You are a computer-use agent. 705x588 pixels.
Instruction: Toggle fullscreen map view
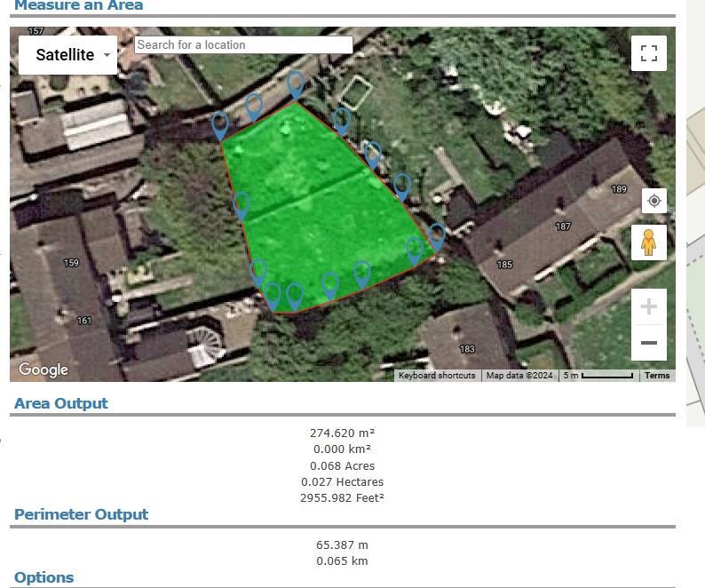pyautogui.click(x=648, y=53)
